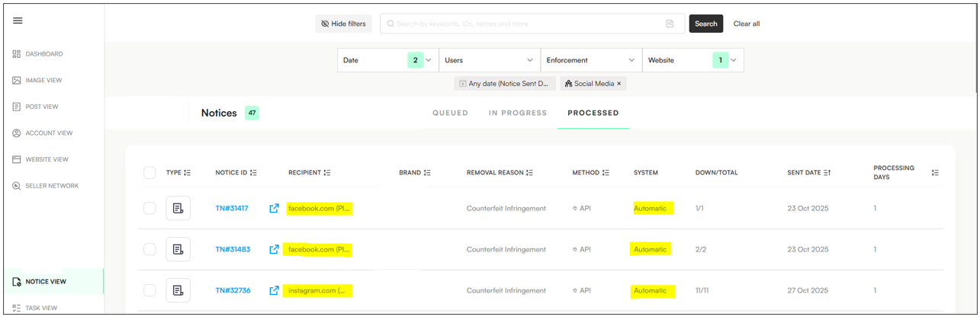
Task: Click the Search button
Action: click(x=705, y=24)
